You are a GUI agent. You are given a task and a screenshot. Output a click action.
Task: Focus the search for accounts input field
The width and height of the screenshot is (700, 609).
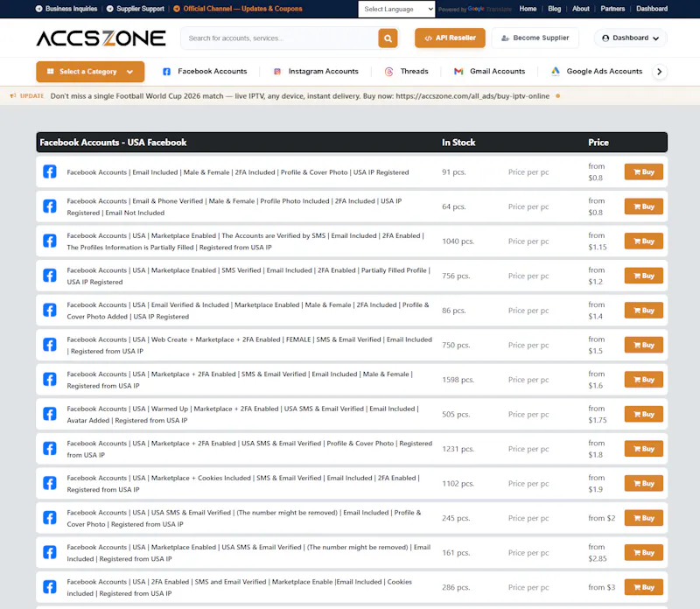pos(280,38)
